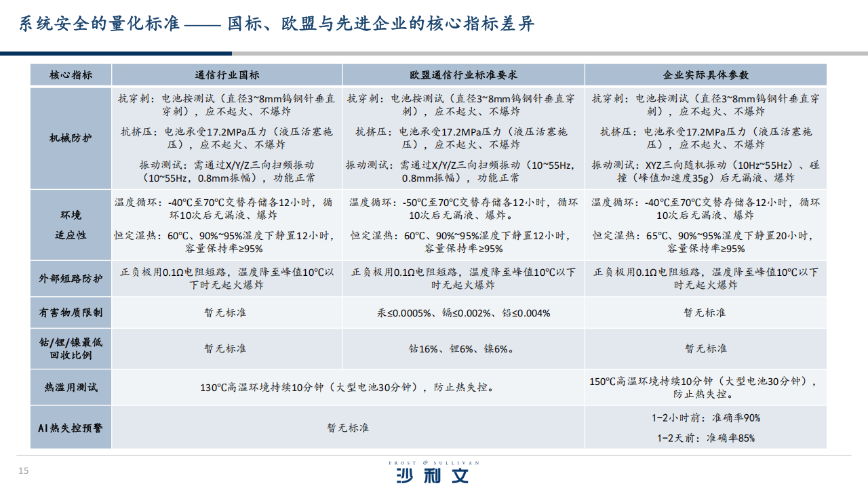Select the 核心指标 column header
The height and width of the screenshot is (488, 868).
(x=71, y=75)
